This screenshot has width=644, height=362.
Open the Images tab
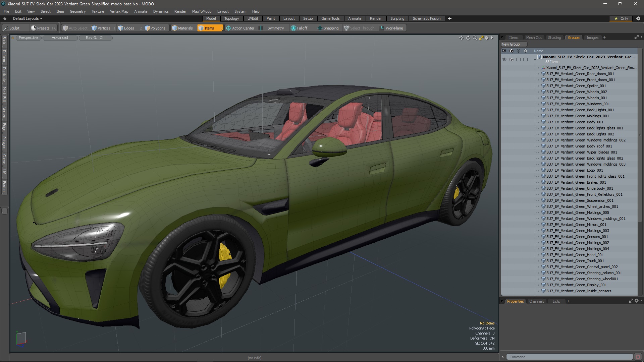[x=592, y=38]
